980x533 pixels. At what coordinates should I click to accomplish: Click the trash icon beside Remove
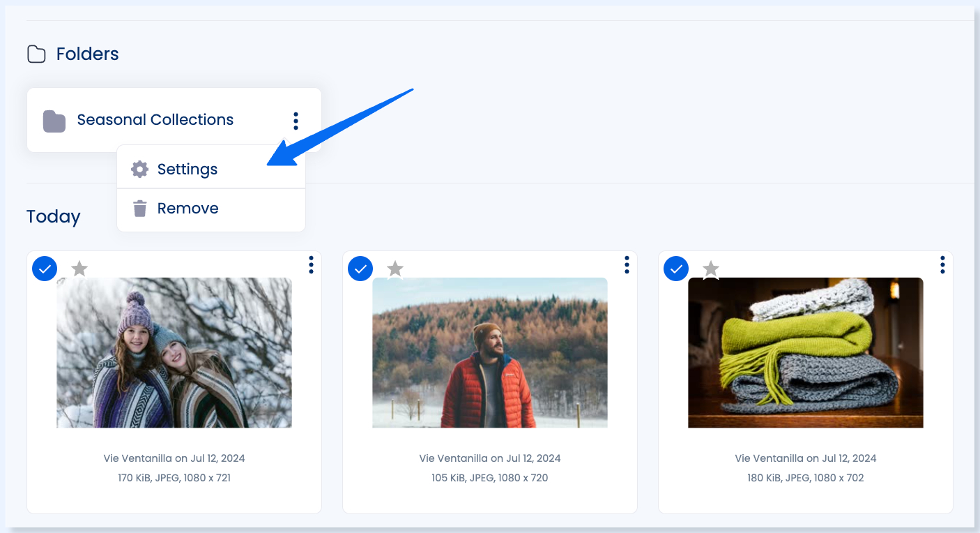(140, 208)
